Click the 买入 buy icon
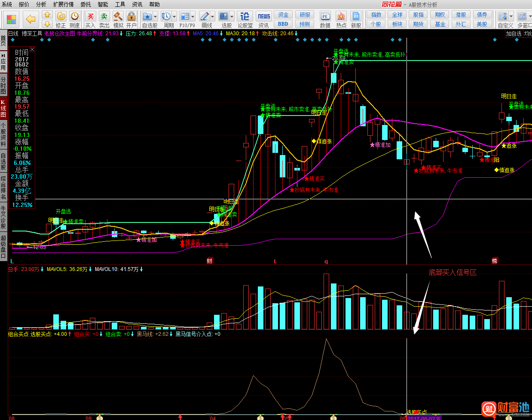532x420 pixels. tap(90, 16)
